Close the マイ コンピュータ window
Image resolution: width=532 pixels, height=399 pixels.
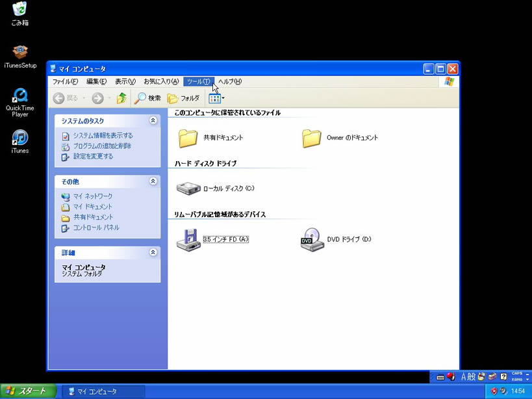pos(453,70)
